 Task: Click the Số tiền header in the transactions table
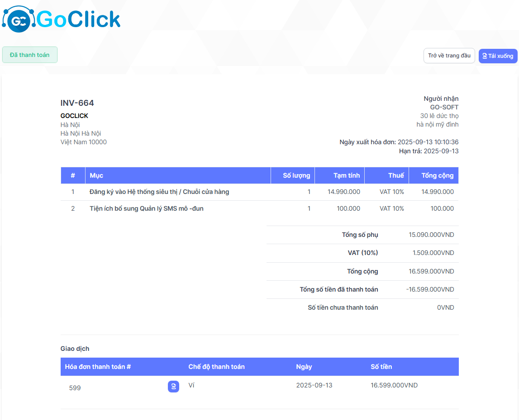point(381,367)
